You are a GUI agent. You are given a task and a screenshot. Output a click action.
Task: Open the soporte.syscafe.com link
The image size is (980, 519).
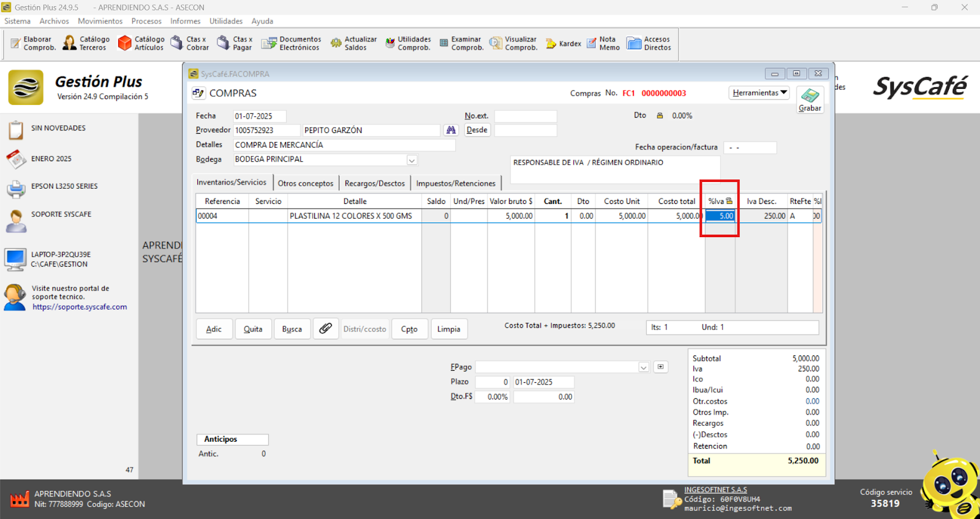coord(80,307)
